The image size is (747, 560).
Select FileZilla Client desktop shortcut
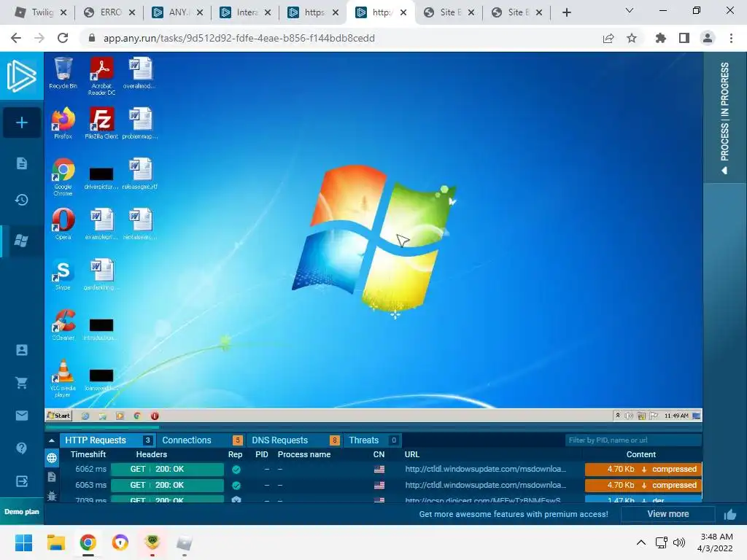pos(101,123)
